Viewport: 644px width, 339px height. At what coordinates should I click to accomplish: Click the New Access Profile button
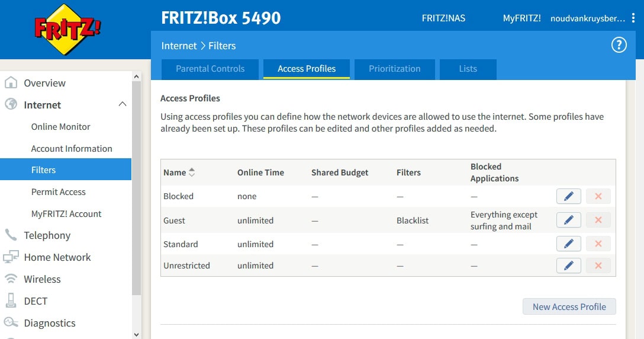569,306
